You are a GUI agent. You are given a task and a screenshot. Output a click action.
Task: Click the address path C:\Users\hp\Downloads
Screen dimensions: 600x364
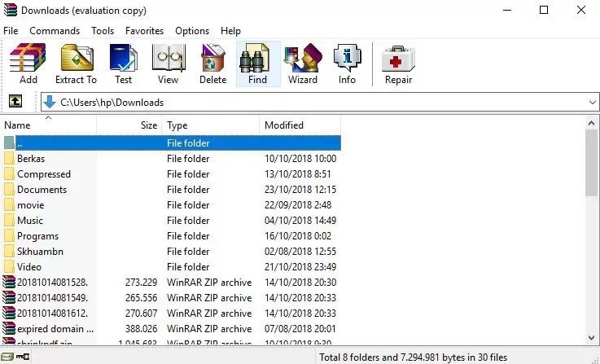coord(112,102)
